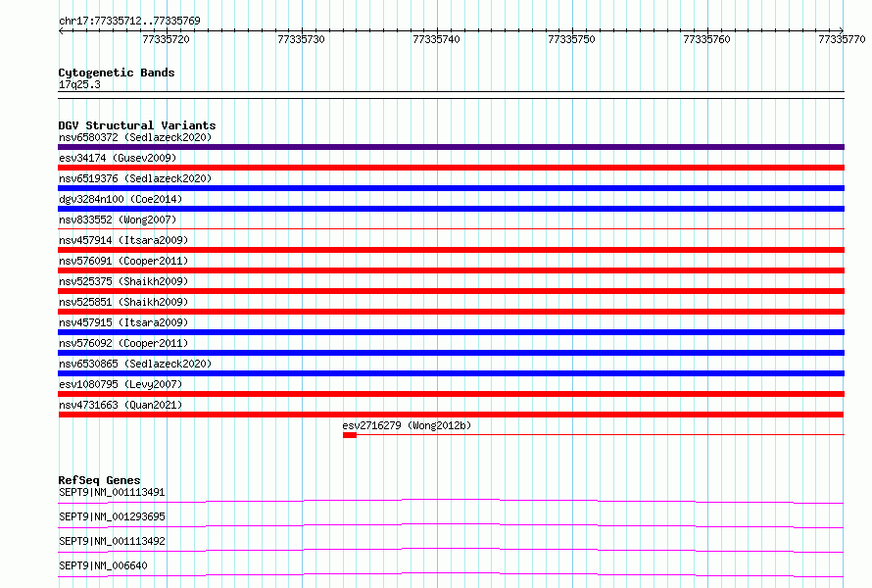Screen dimensions: 872x588
Task: Click the red bar under esv1080795
Action: coord(451,394)
